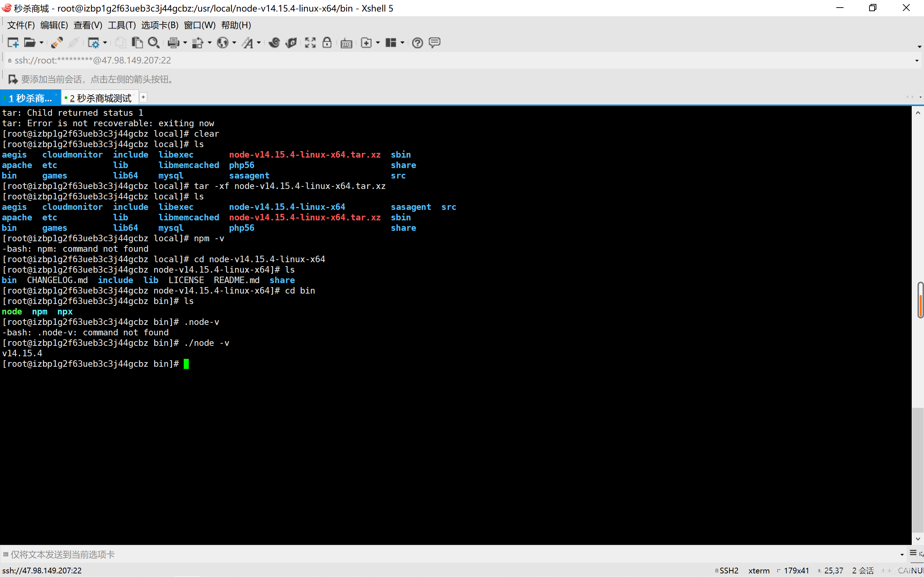Expand the address bar history dropdown
The width and height of the screenshot is (924, 577).
(916, 61)
